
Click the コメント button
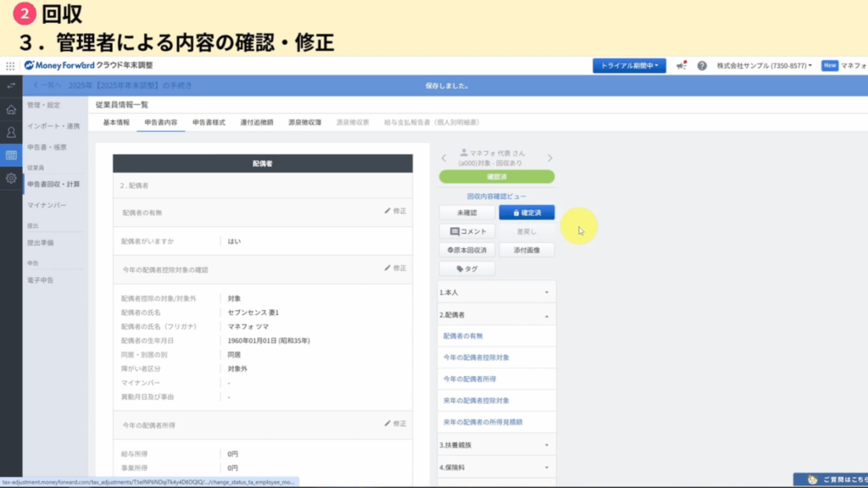point(467,231)
